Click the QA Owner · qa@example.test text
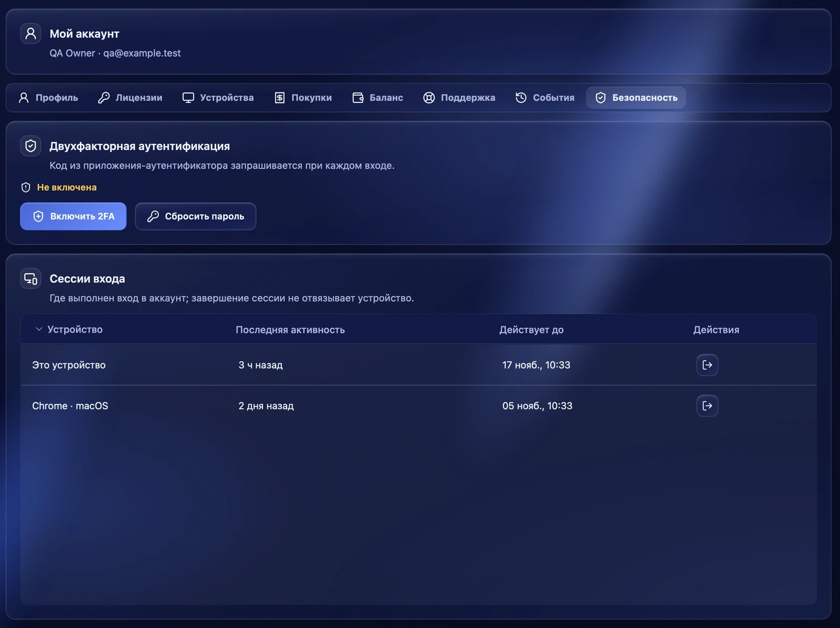This screenshot has height=628, width=840. click(x=115, y=53)
